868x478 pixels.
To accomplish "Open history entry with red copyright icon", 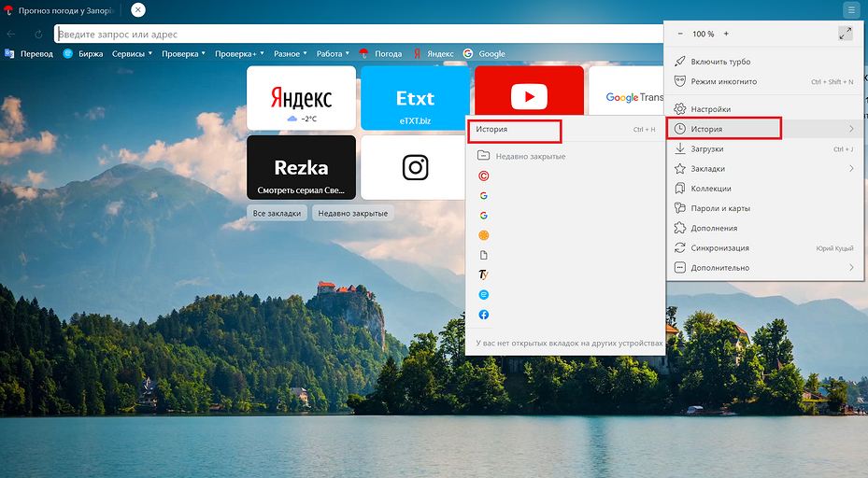I will [484, 176].
